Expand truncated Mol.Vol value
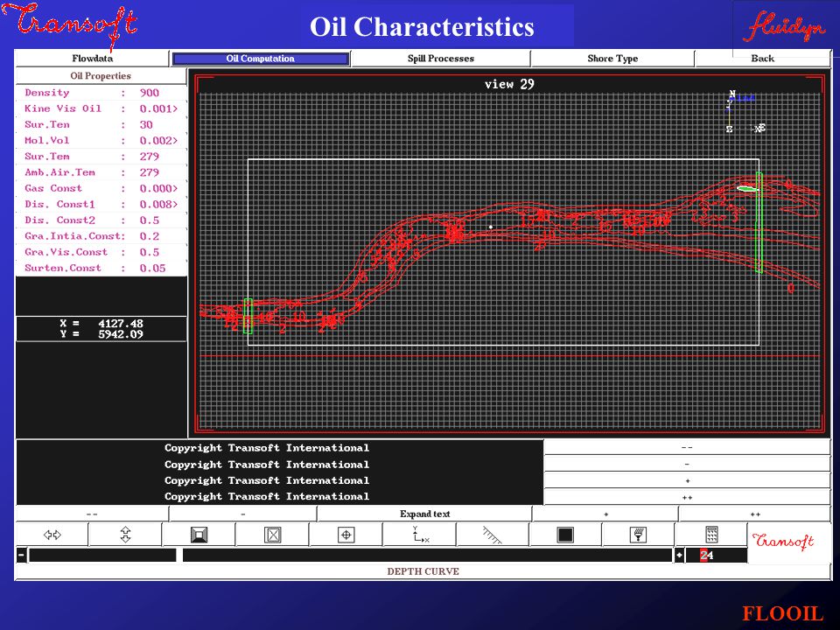Screen dimensions: 840x630 point(158,140)
